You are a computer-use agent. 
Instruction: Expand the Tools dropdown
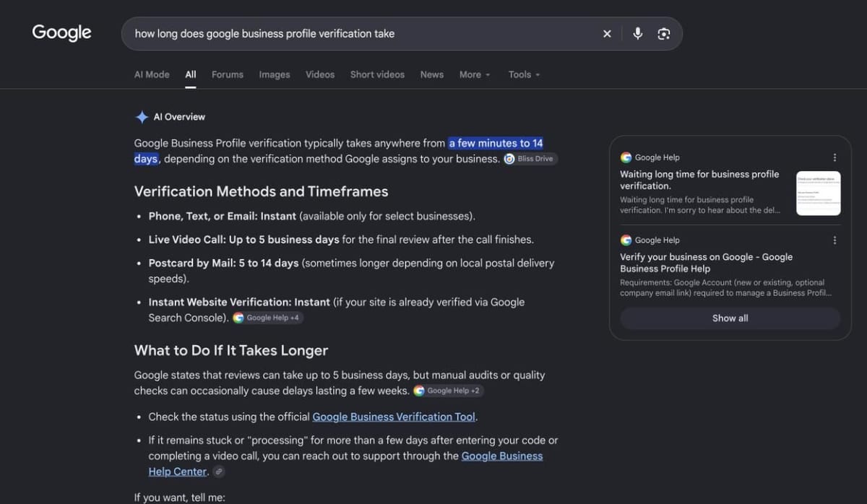525,74
